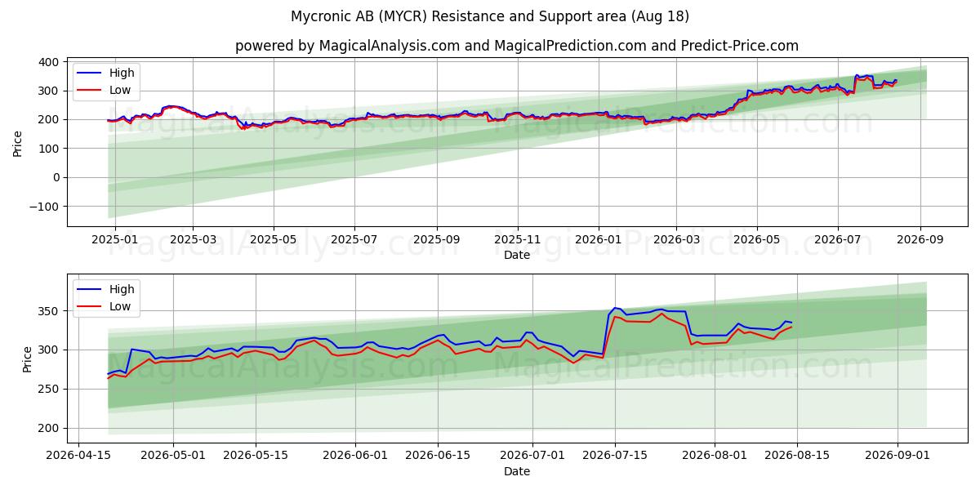Click the subtitle 'powered by MagicalAnalysis.com and MagicalPrediction.com and Predict-Price.com'

(x=517, y=46)
